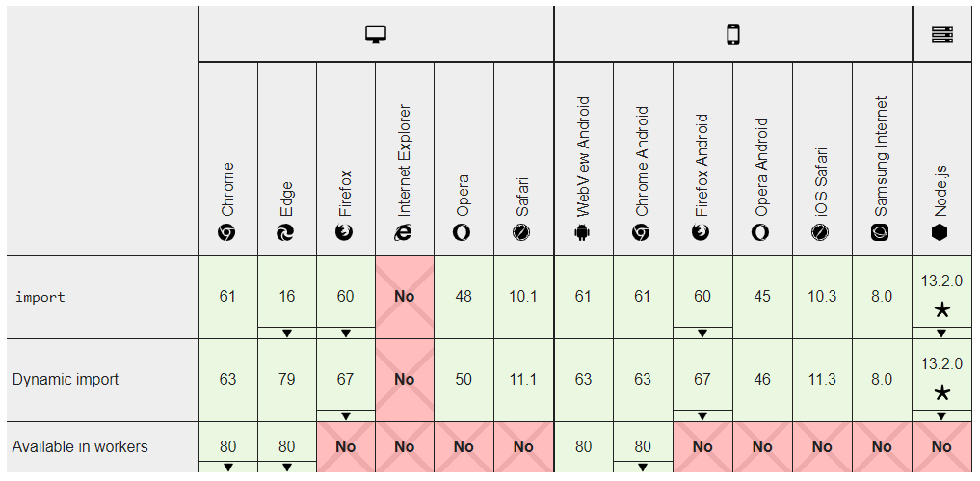Expand Edge 16 import support details

286,334
